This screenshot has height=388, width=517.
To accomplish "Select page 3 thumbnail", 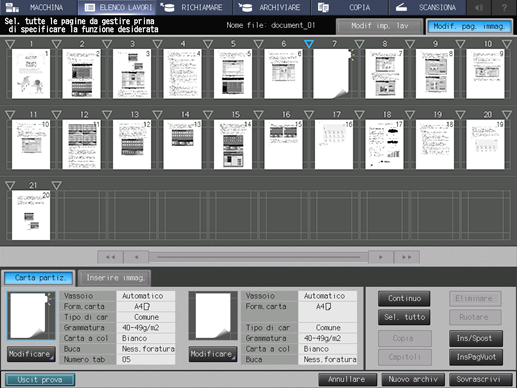I will click(x=132, y=74).
